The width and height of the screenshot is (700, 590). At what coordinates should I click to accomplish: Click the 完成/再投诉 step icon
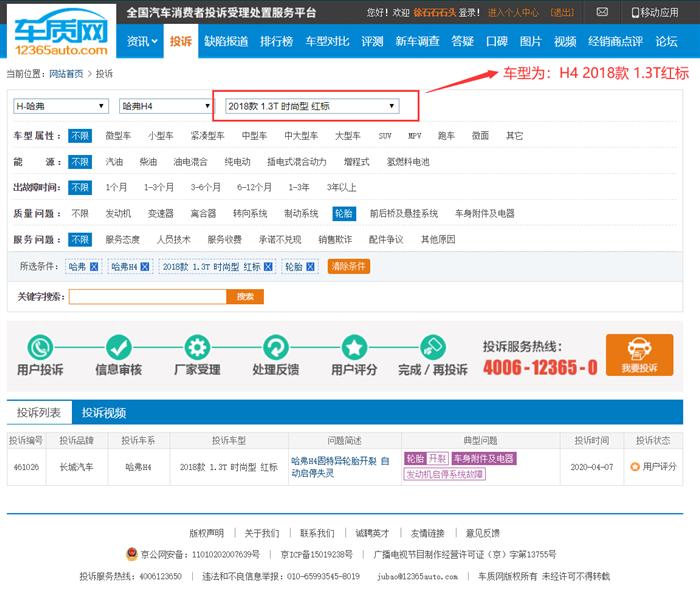tap(433, 347)
